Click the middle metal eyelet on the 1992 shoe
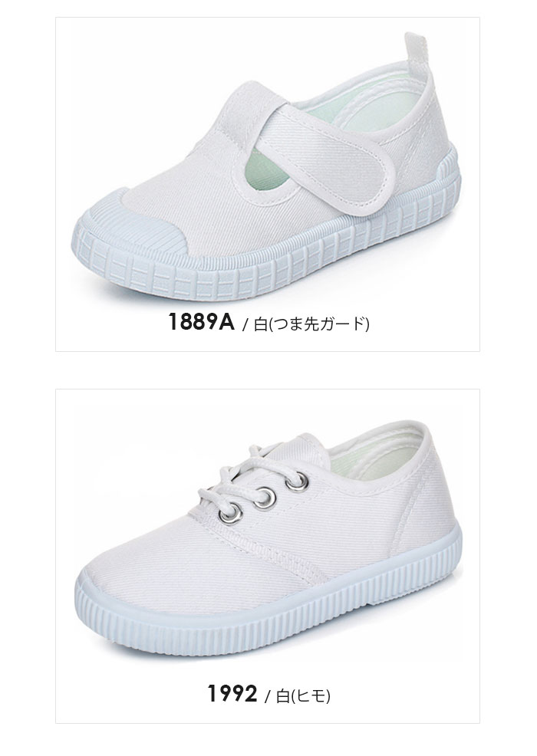537x756 pixels. coord(265,497)
